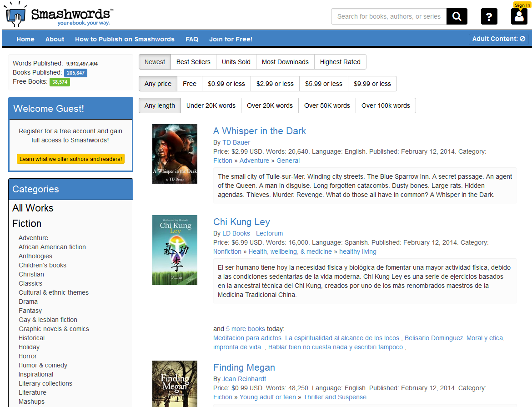Click the Sign In user icon
The image size is (532, 407).
coord(519,16)
